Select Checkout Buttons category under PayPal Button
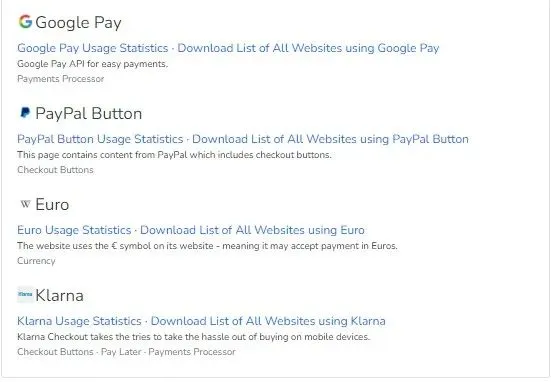Viewport: 551px width, 382px height. pos(55,170)
